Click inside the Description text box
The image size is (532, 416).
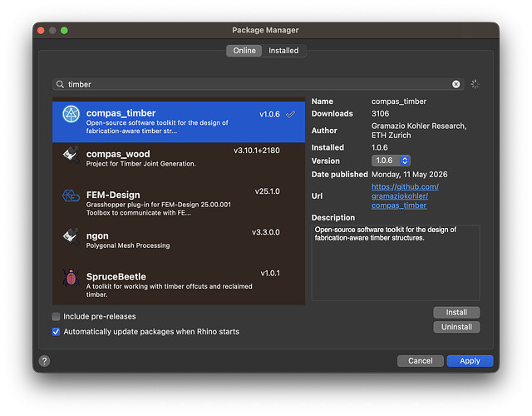pos(396,263)
